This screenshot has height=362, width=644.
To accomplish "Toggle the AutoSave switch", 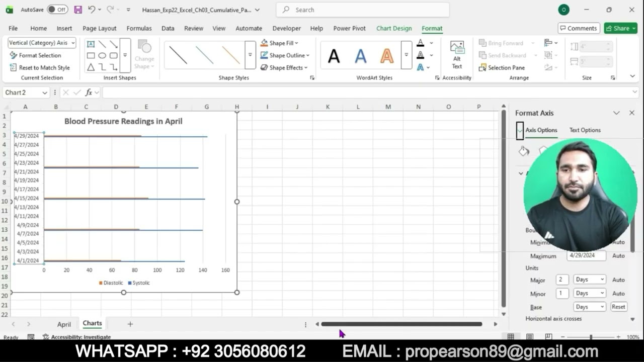I will pos(57,10).
